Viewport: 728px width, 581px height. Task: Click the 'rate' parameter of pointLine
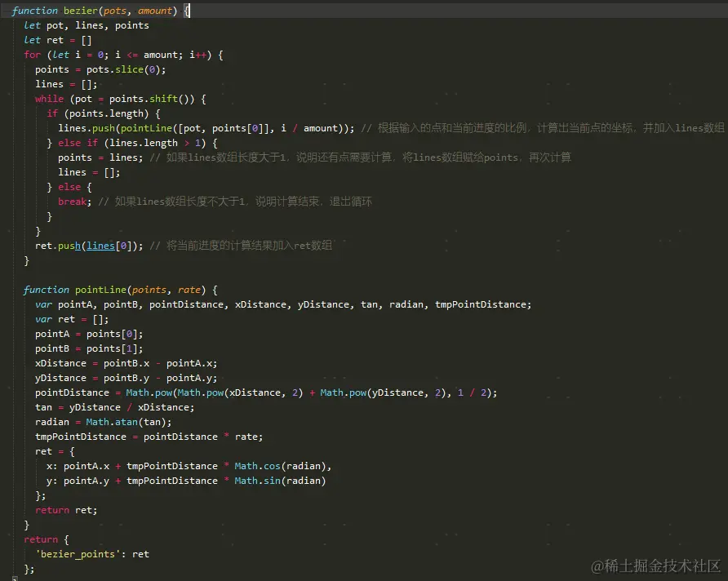tap(189, 290)
